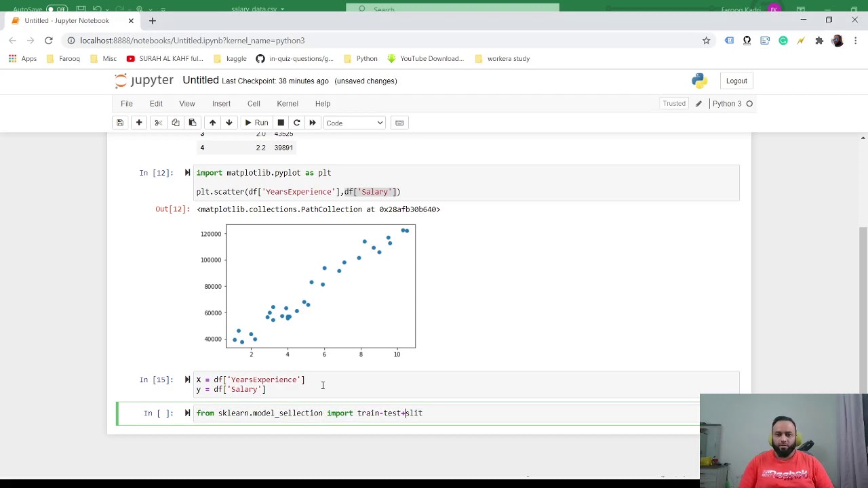
Task: Cut selected cells with the scissors icon
Action: click(x=158, y=123)
